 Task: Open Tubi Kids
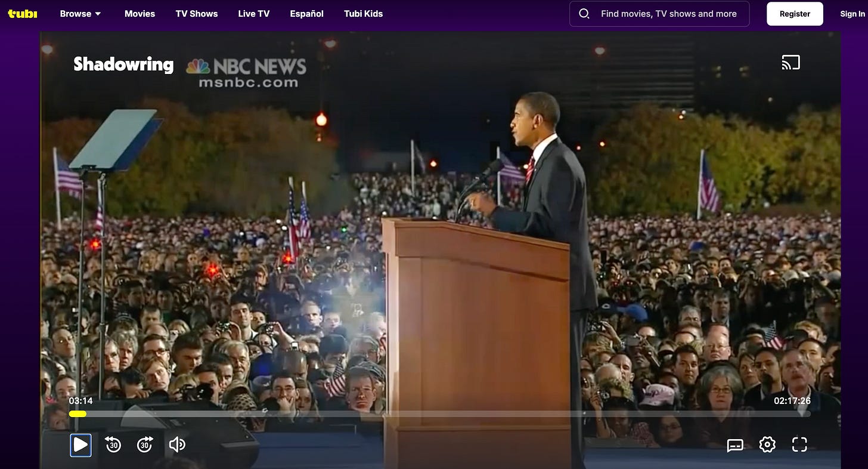point(364,13)
